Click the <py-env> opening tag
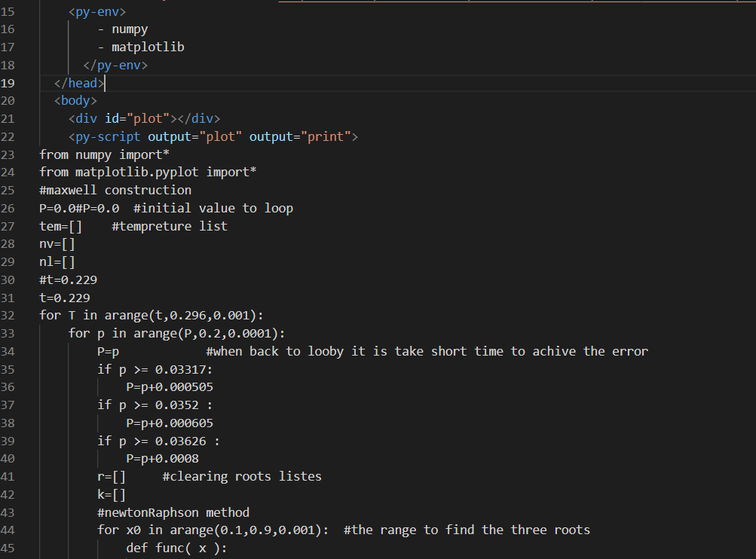 [x=96, y=11]
